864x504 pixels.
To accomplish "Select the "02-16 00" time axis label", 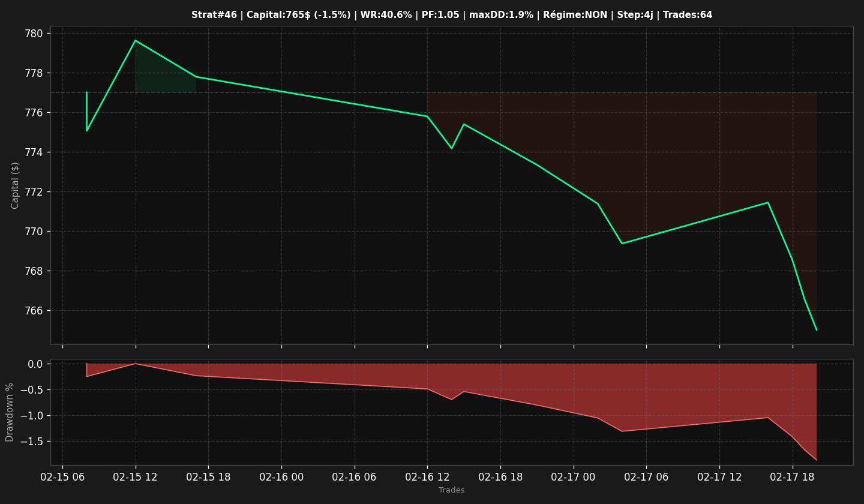I will [x=281, y=477].
